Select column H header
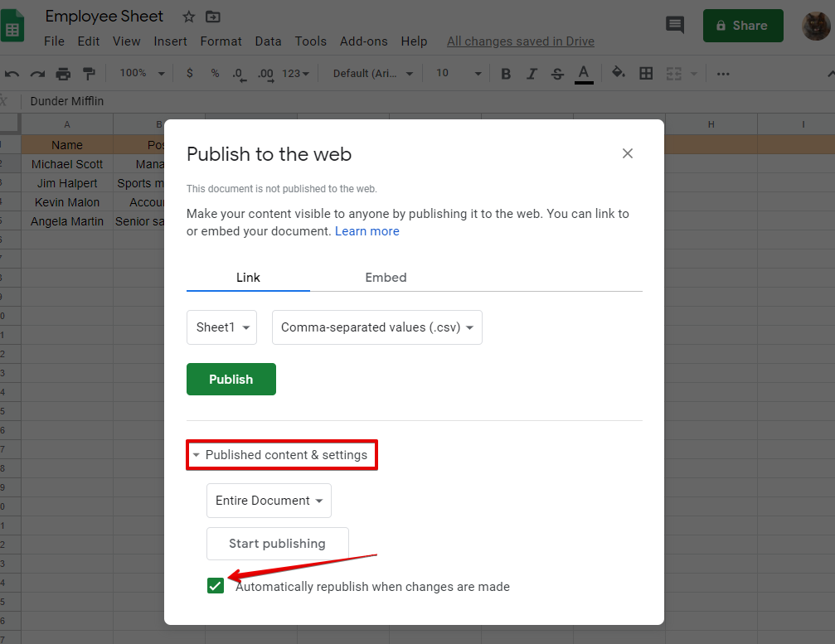The image size is (835, 644). click(711, 124)
